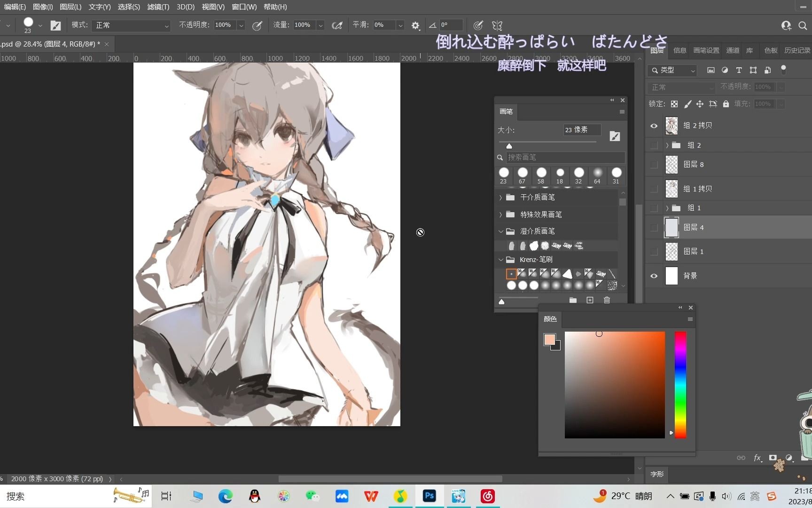Hide the 背景 layer
This screenshot has width=812, height=508.
coord(654,276)
